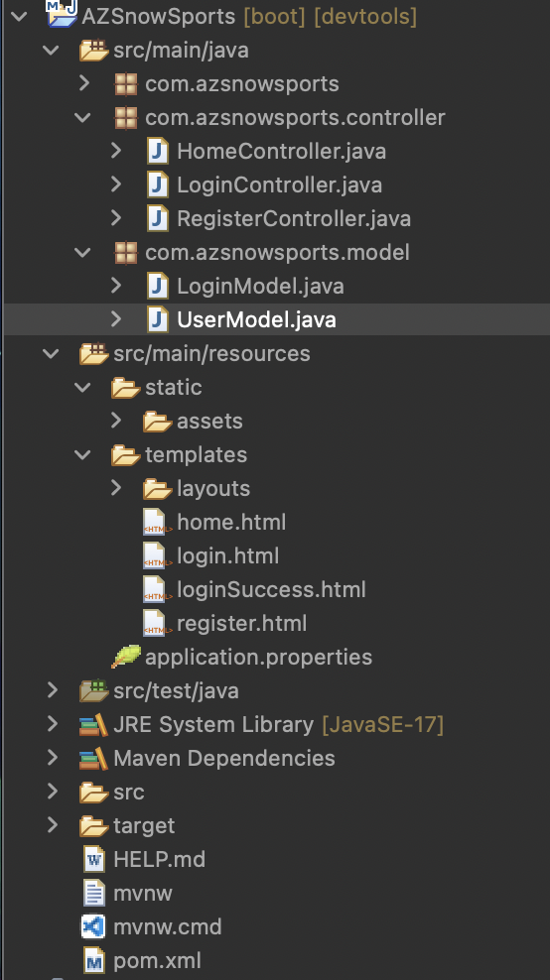Expand RegisterController.java node
Viewport: 550px width, 980px height.
116,218
